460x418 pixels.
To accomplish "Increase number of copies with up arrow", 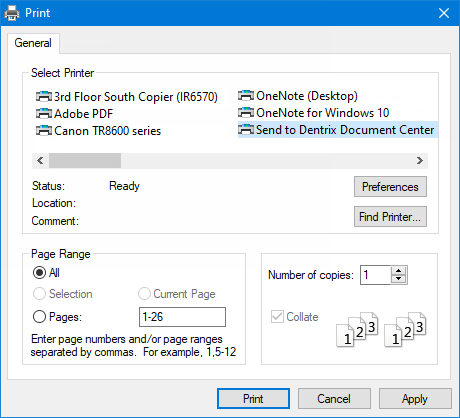I will (399, 271).
